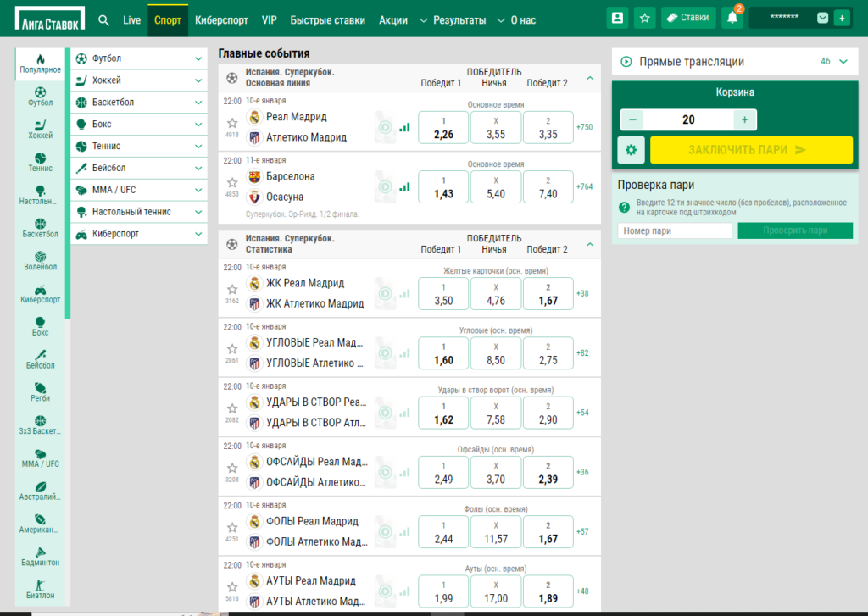Image resolution: width=868 pixels, height=616 pixels.
Task: Open the envelope messages icon in header
Action: click(x=822, y=19)
